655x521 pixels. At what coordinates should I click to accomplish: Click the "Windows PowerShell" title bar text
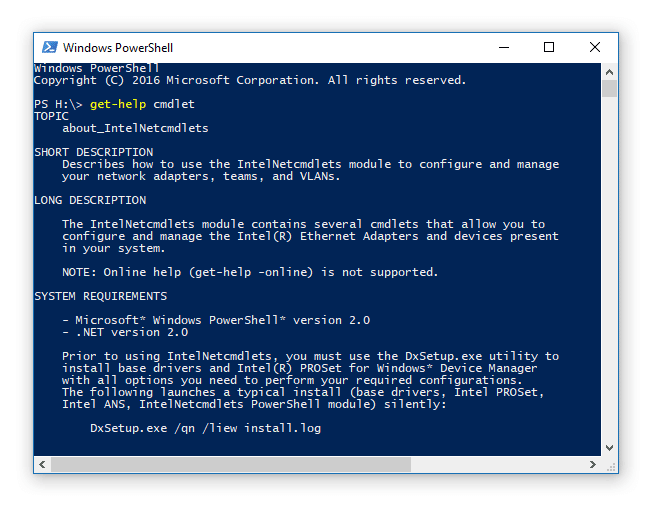coord(116,47)
